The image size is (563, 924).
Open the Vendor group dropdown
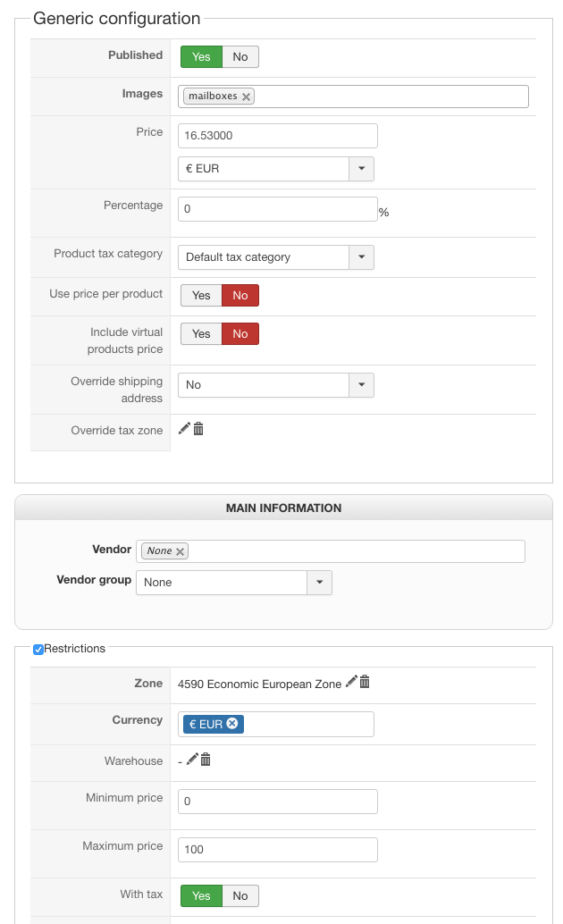pos(319,583)
